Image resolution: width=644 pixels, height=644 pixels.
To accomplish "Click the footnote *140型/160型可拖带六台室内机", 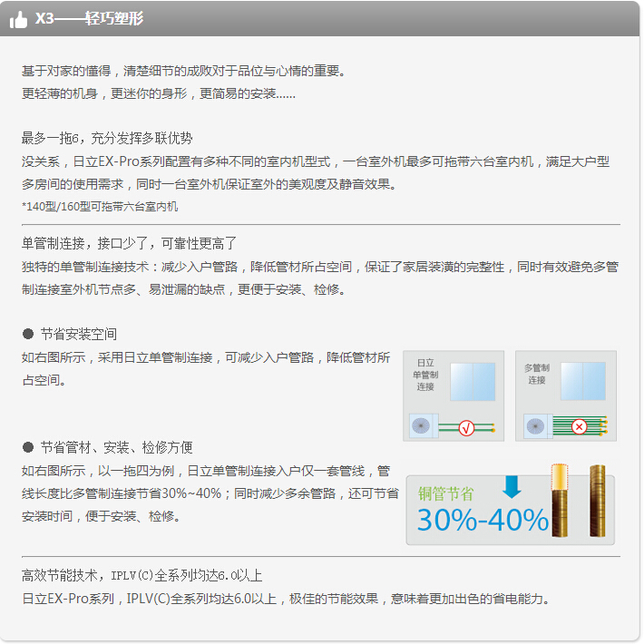I will (100, 206).
